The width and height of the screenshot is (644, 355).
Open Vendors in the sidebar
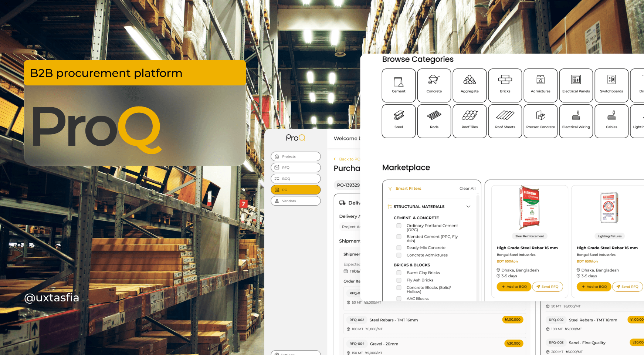pyautogui.click(x=296, y=201)
